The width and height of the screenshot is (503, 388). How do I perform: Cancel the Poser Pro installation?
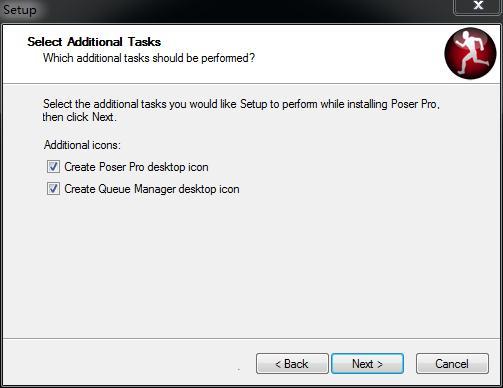(452, 364)
